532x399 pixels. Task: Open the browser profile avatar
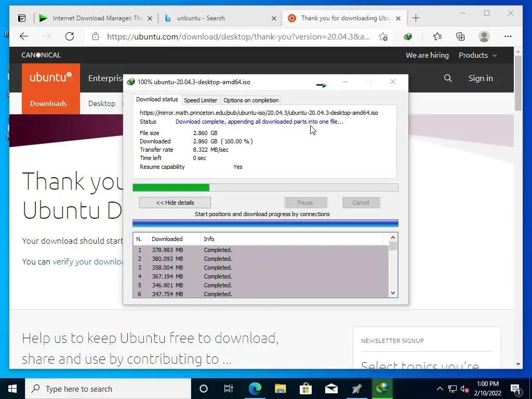pos(484,36)
